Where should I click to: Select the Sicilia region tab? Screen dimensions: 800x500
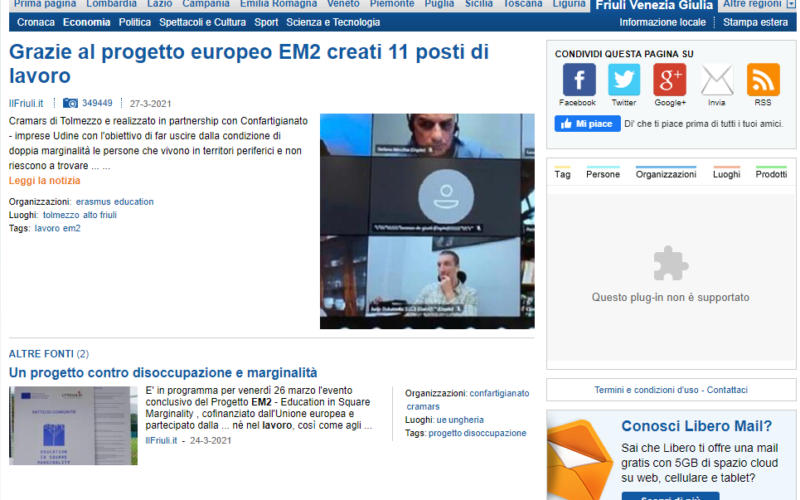479,4
